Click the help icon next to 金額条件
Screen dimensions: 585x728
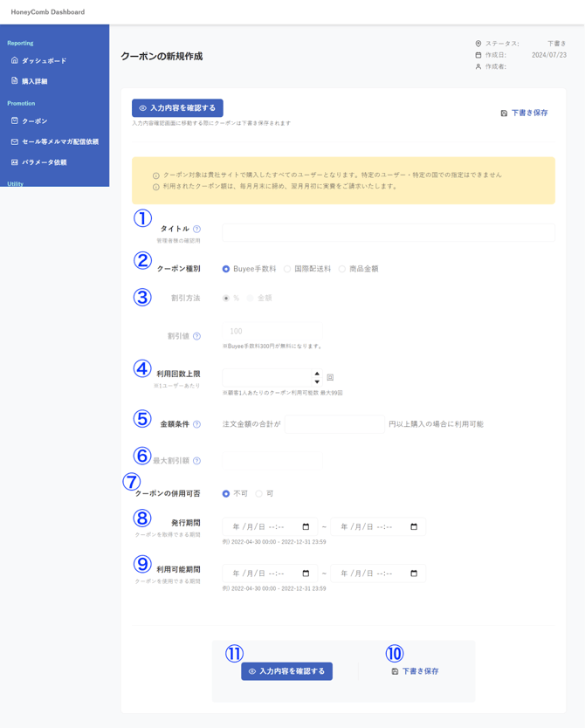[196, 424]
